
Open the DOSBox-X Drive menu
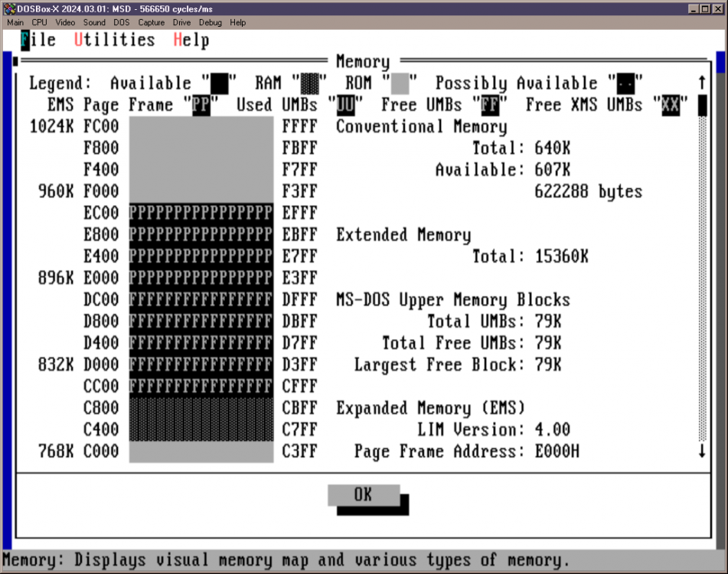(181, 23)
